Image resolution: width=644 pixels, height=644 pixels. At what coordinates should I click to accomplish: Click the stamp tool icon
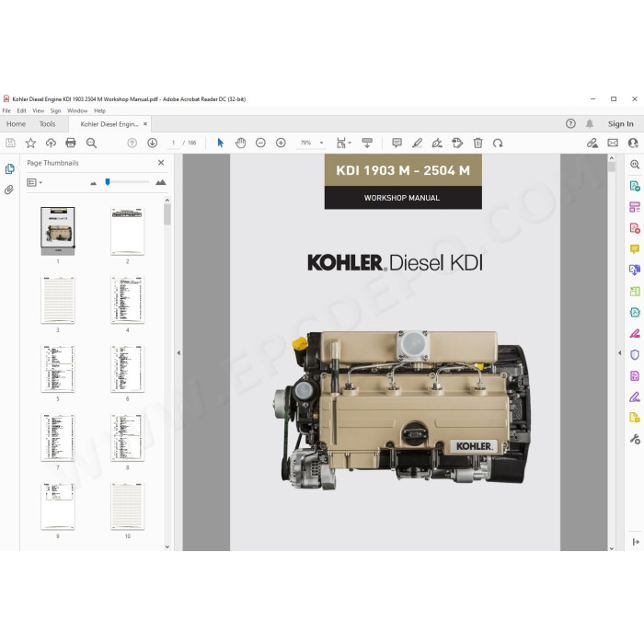pos(457,143)
